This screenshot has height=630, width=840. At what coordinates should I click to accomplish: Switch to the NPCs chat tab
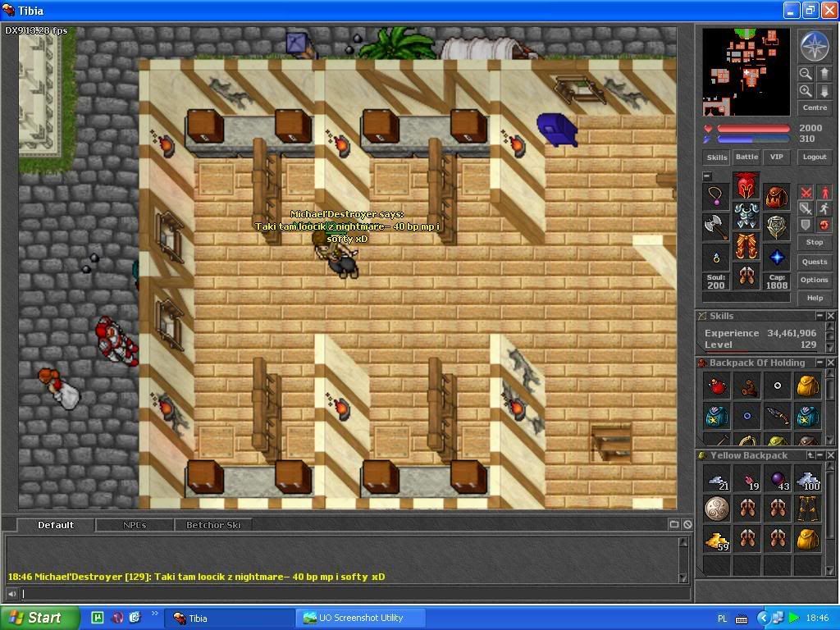[x=135, y=525]
